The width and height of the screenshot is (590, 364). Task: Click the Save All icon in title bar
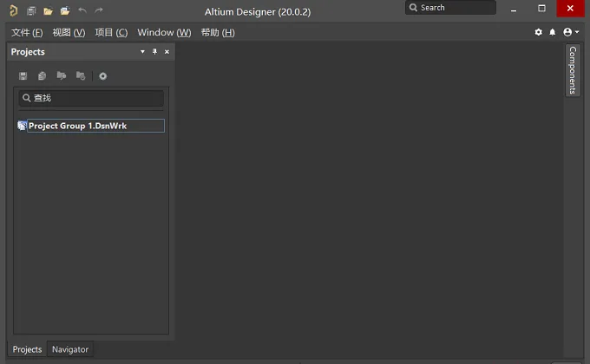coord(31,11)
